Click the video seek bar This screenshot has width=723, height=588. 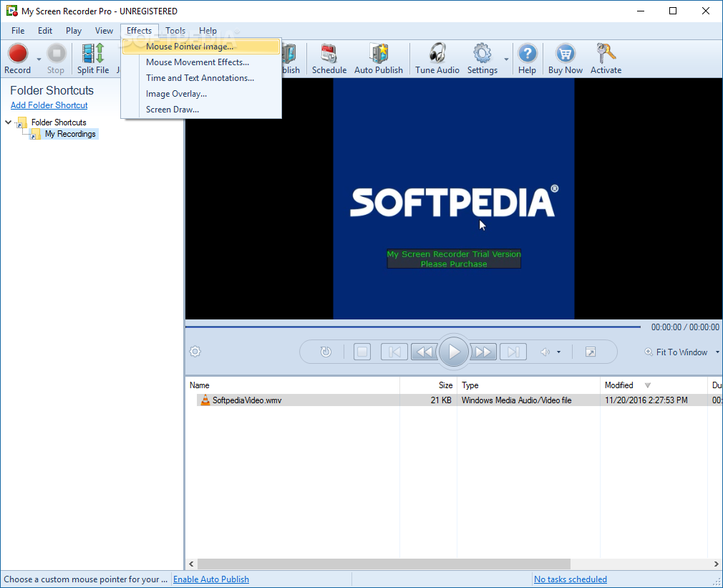412,327
